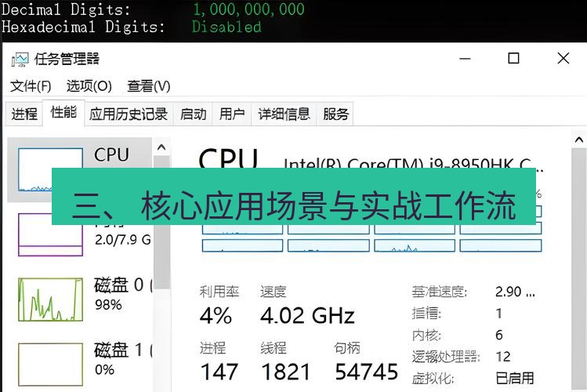Viewport: 587px width, 392px height.
Task: Click the 2.90 base speed value
Action: coord(515,292)
